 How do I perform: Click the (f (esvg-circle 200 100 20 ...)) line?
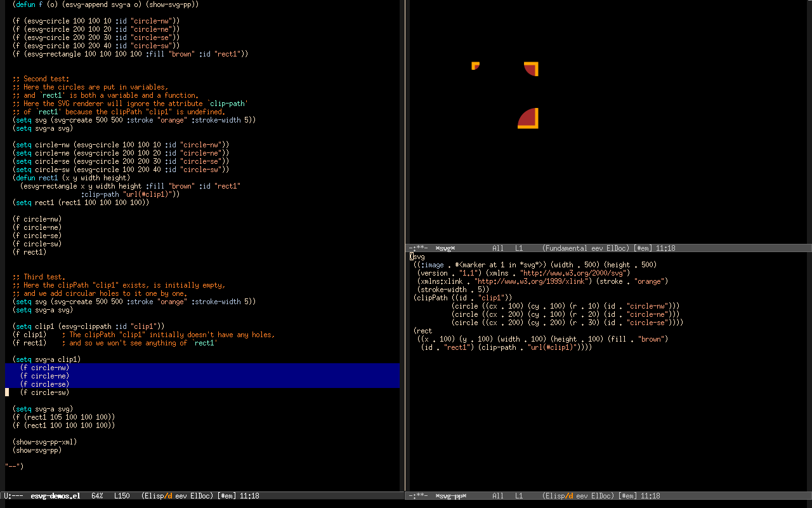point(96,29)
